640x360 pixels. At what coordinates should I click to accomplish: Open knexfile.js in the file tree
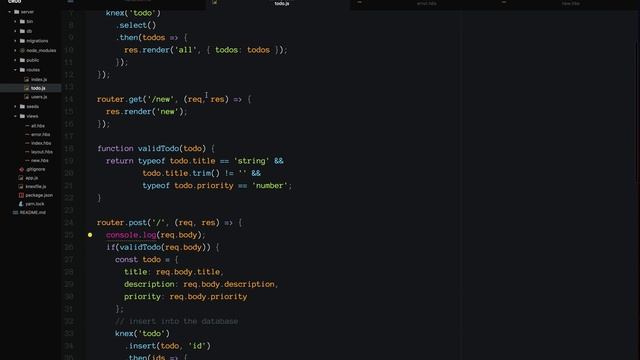coord(36,187)
